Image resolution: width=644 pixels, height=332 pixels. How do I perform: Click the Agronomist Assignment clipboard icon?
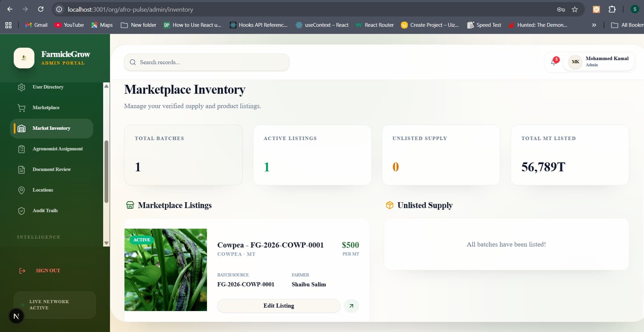coord(21,149)
